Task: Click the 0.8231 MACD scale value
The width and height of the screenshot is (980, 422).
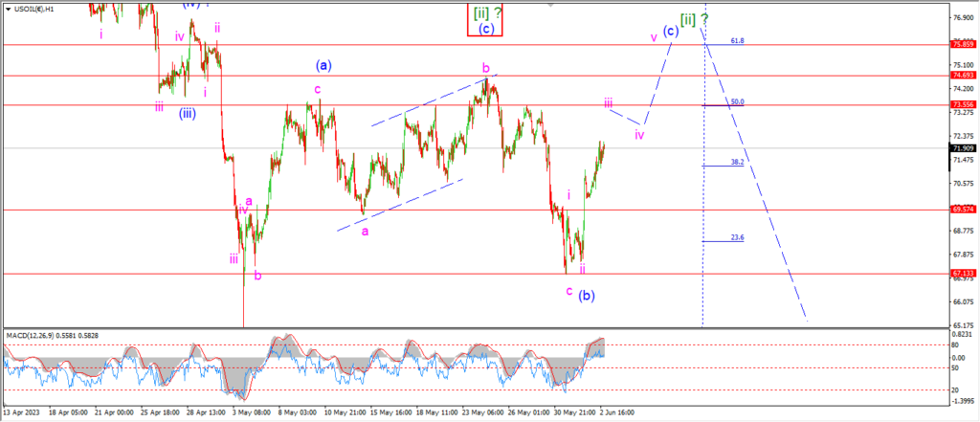Action: 962,335
